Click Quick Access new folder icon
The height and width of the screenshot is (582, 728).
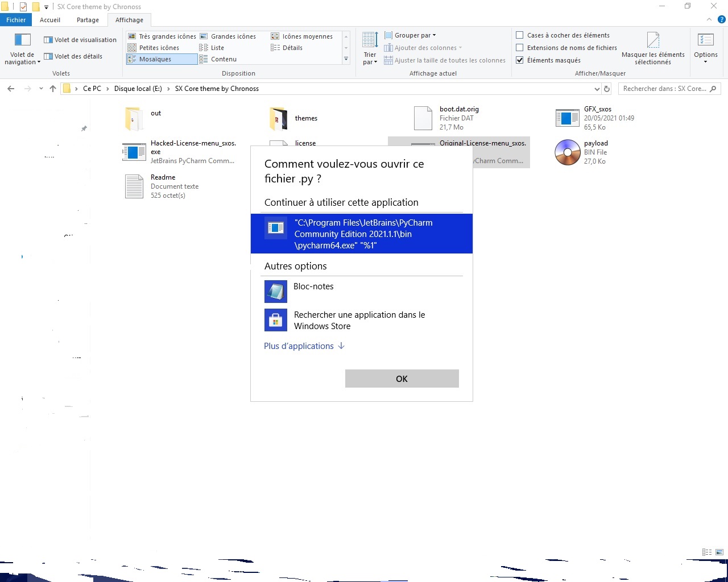(x=36, y=7)
